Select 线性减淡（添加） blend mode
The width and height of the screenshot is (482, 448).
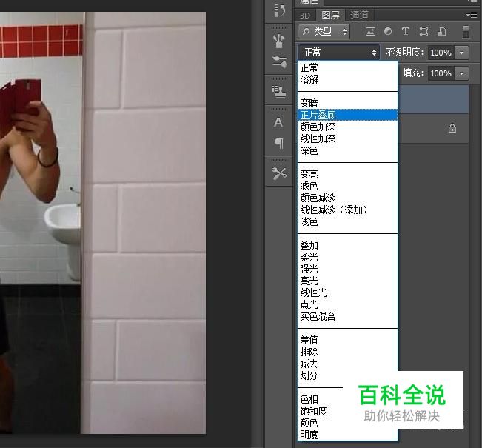pyautogui.click(x=348, y=210)
